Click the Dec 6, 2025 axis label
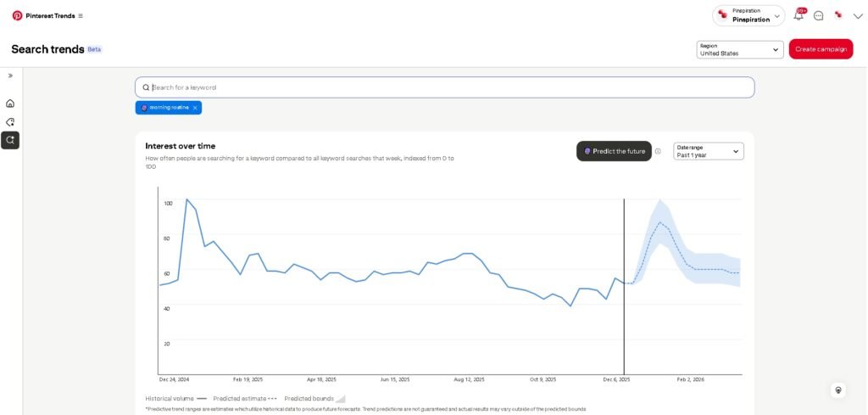The height and width of the screenshot is (415, 868). [x=616, y=380]
